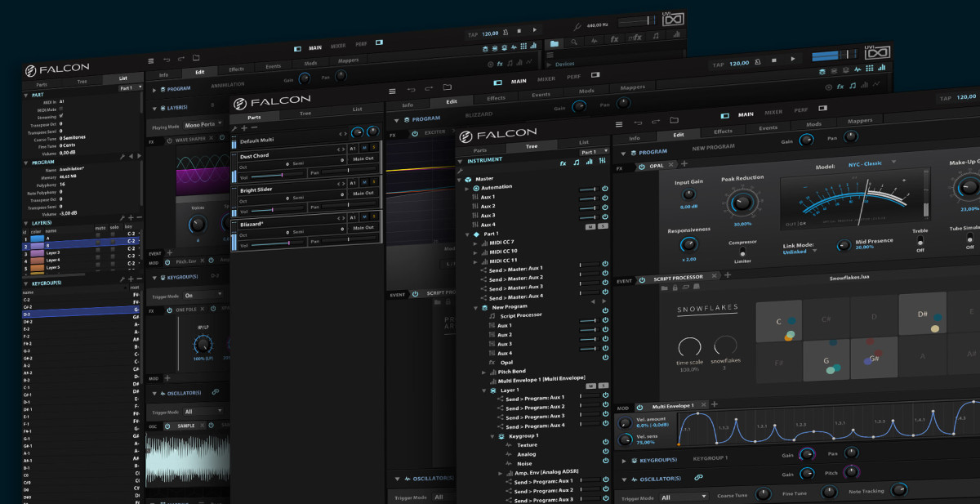Collapse Layer 1 in the instrument tree

(484, 390)
